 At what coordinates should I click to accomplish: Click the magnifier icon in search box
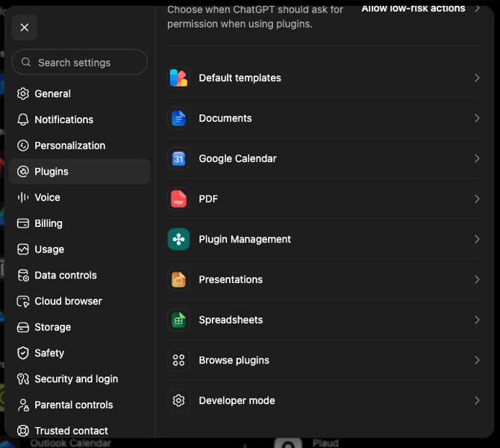pyautogui.click(x=26, y=62)
